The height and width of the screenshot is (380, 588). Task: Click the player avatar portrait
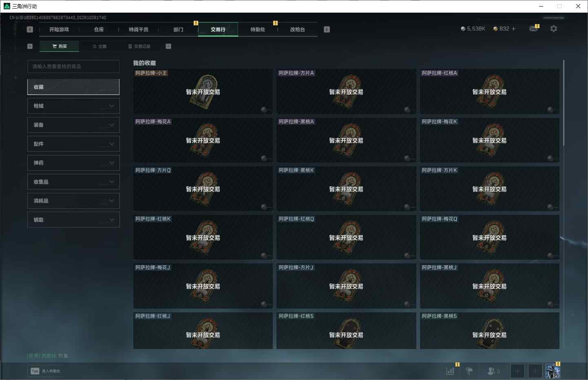tap(553, 371)
